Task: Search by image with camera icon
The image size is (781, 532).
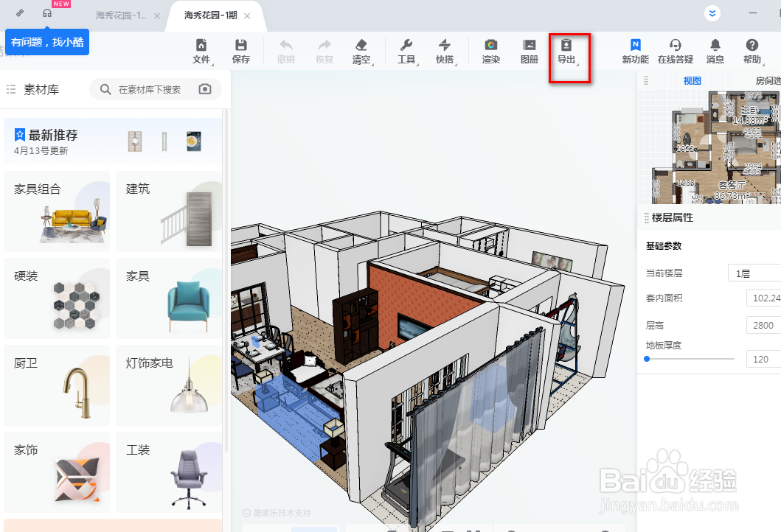Action: 205,89
